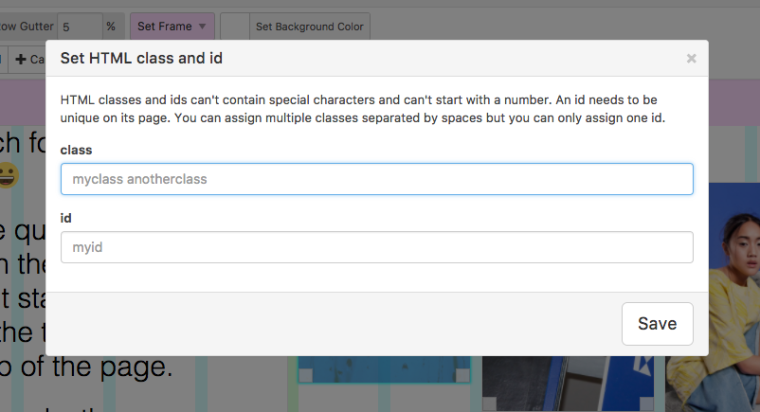Click Set Background Color button
The height and width of the screenshot is (412, 760).
[x=309, y=26]
